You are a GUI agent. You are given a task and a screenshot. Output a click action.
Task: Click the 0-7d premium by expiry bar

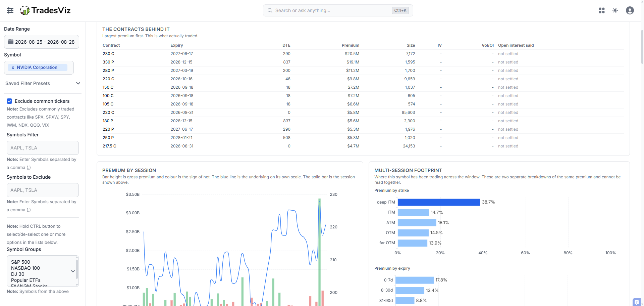click(x=415, y=280)
